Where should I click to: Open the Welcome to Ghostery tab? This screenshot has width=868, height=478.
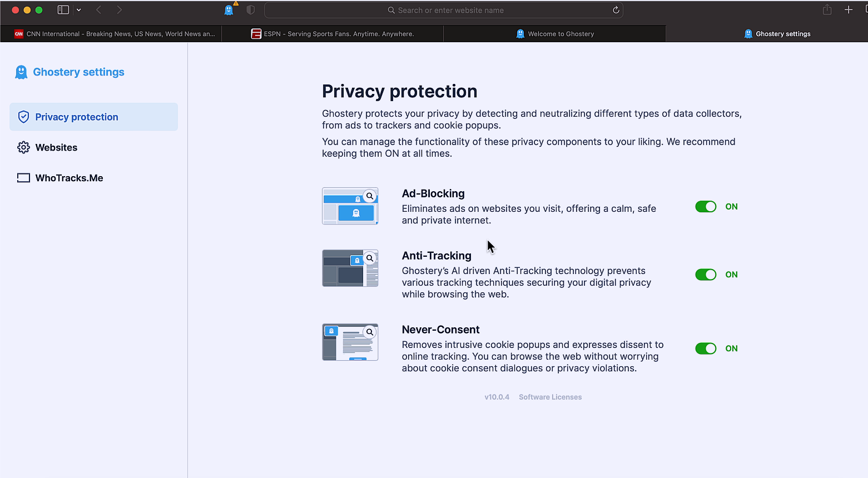point(555,33)
